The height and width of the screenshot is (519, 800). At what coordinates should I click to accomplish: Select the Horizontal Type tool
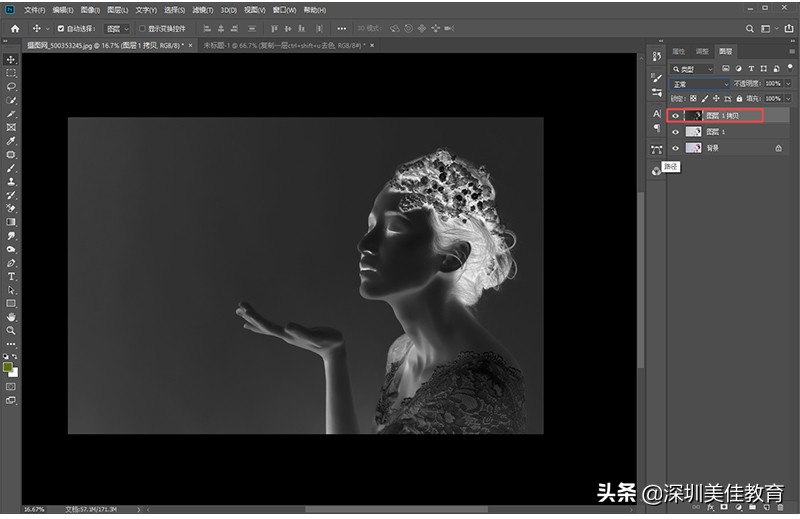(11, 276)
